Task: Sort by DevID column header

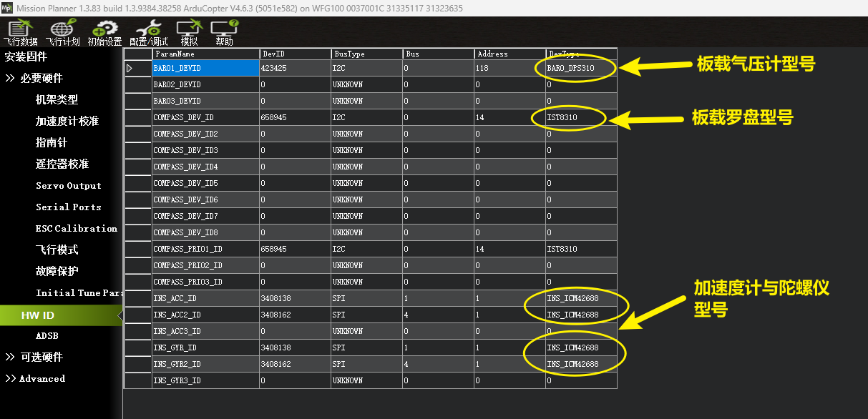Action: 295,54
